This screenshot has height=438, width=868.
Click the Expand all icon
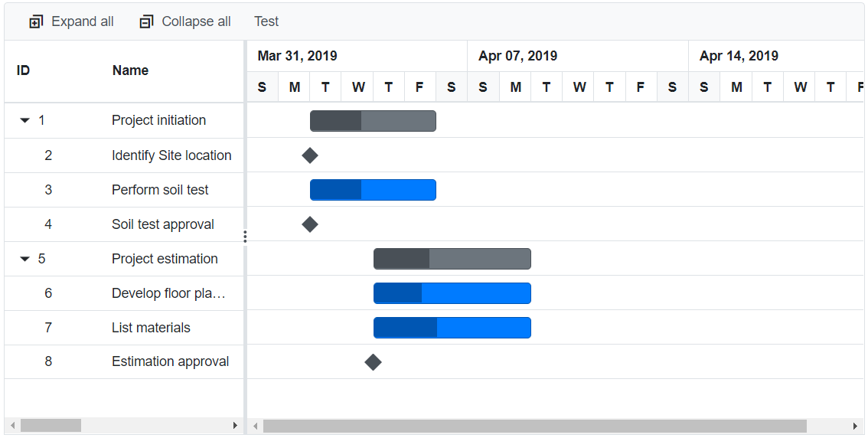[36, 22]
